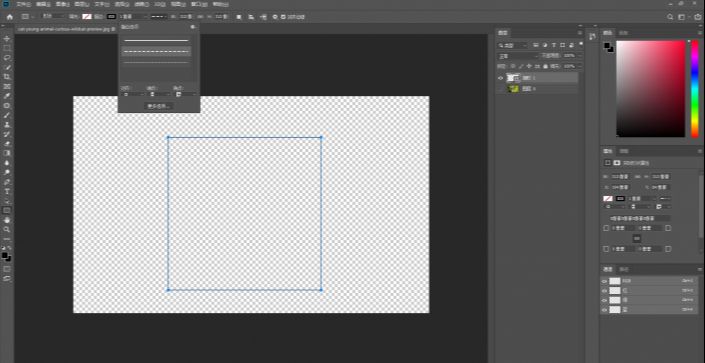Image resolution: width=705 pixels, height=363 pixels.
Task: Open stroke caps dropdown in stroke popup
Action: point(159,94)
